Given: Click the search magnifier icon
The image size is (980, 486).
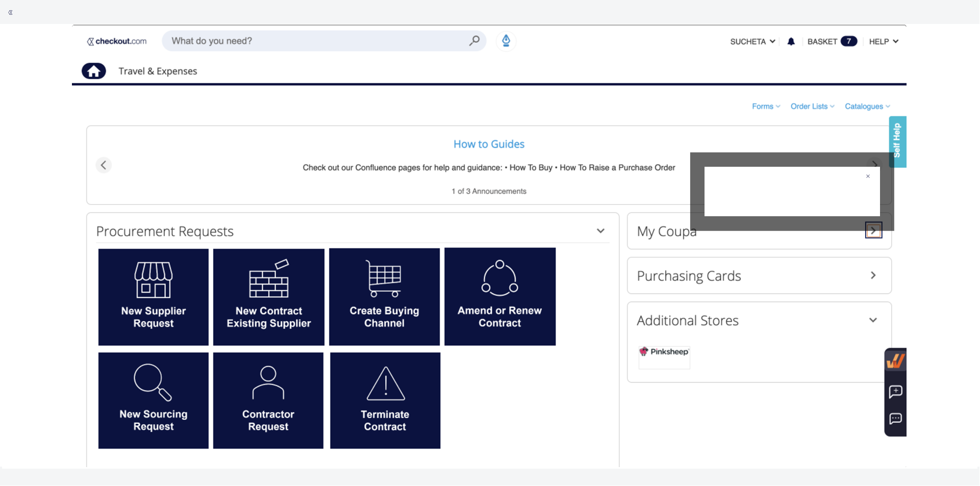Looking at the screenshot, I should [474, 41].
